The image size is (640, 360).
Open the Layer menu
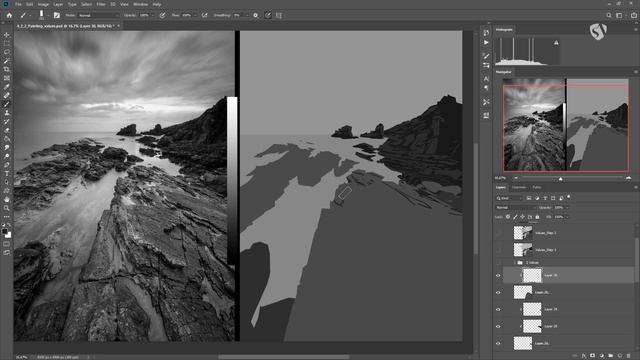(58, 4)
